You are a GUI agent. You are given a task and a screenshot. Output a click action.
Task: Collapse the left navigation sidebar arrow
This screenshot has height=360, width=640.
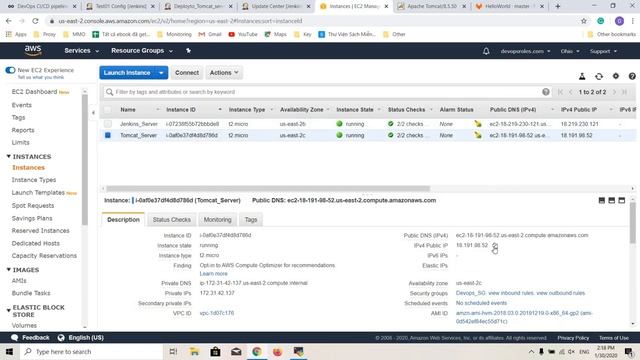click(x=93, y=113)
